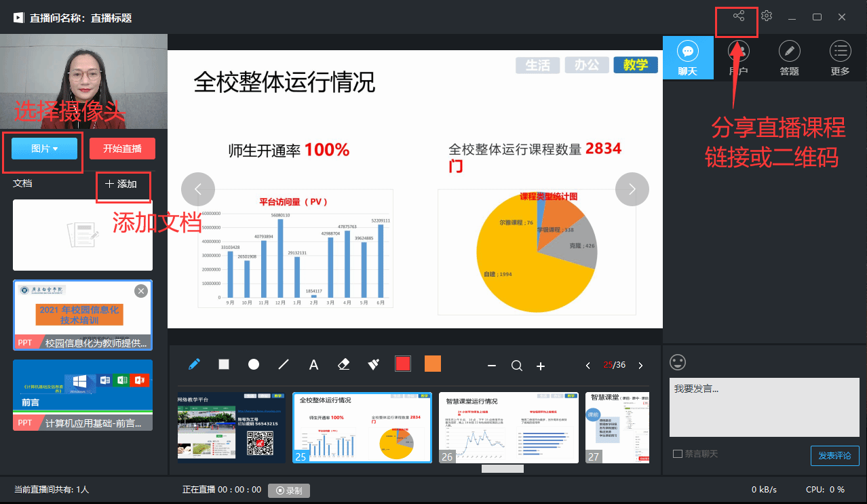Screen dimensions: 867x504
Task: Select the pencil drawing tool
Action: tap(194, 364)
